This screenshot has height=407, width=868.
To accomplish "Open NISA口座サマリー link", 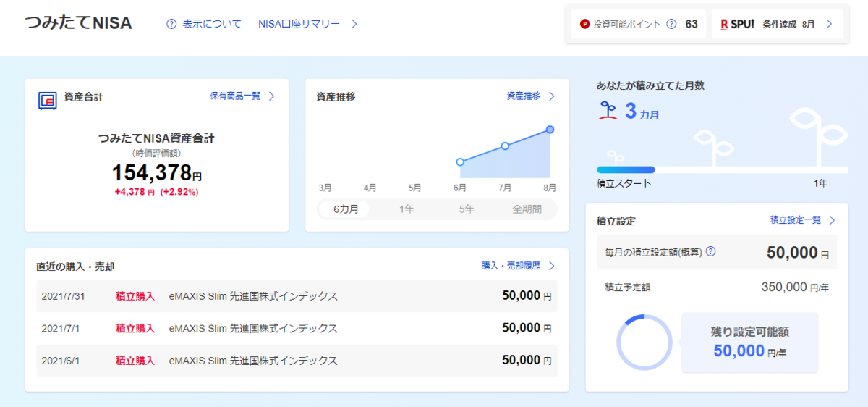I will tap(299, 24).
